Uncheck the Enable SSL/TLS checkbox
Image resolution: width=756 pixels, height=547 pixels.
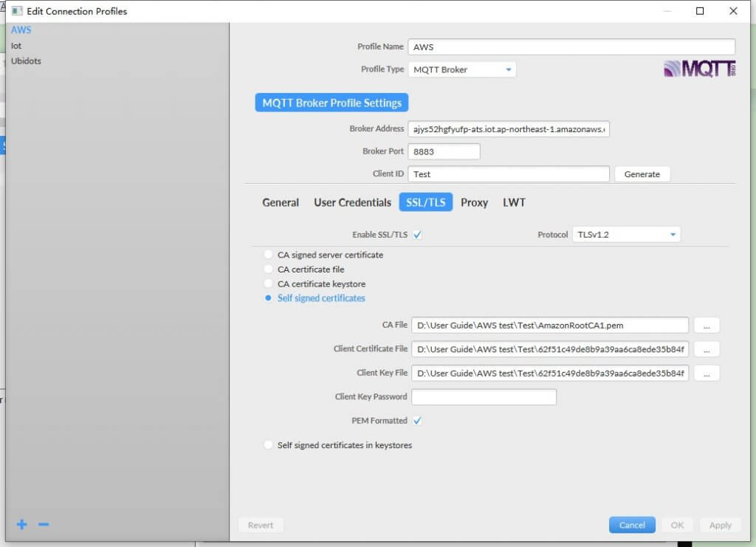tap(419, 234)
